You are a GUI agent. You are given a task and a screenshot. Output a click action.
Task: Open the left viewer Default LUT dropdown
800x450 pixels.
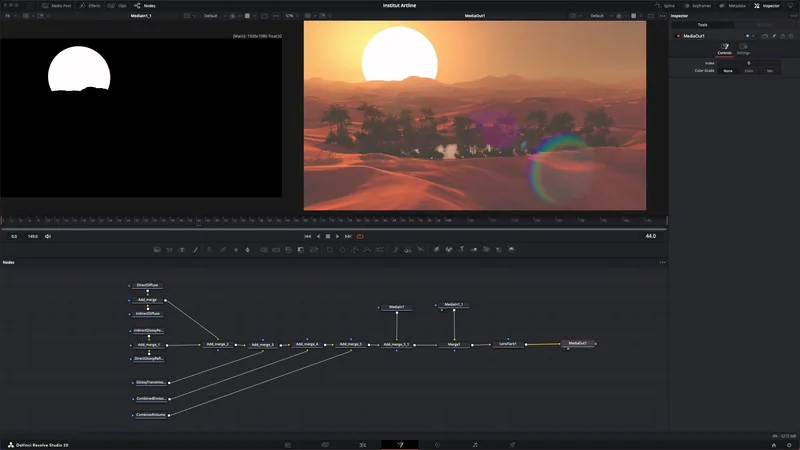(213, 16)
